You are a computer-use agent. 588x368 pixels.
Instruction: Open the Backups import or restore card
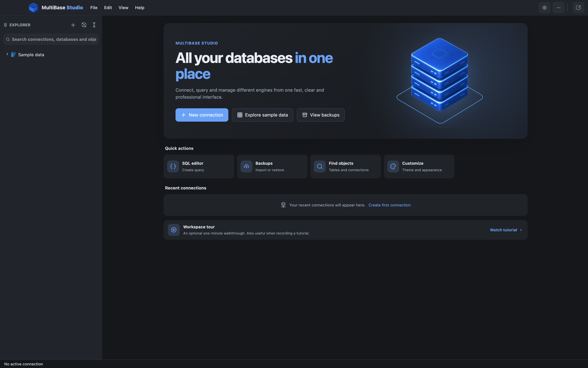pos(272,166)
